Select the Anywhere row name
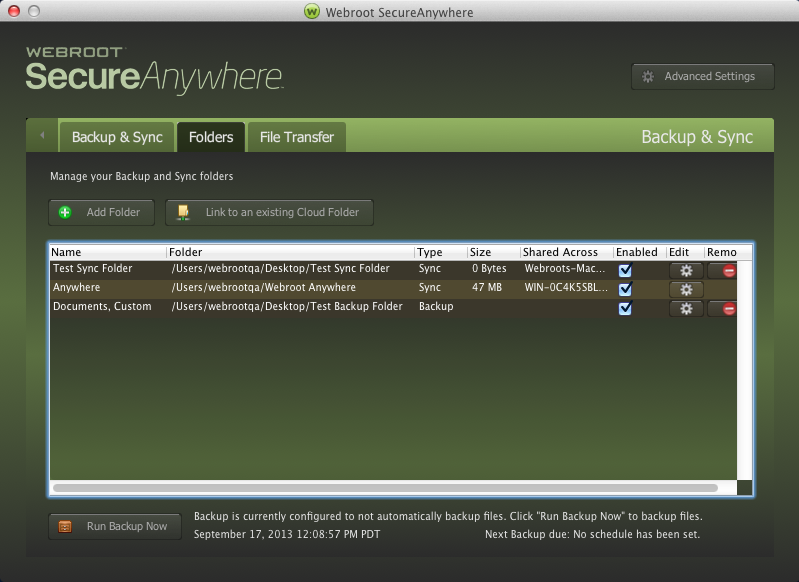Screen dimensions: 799x582 (x=76, y=287)
